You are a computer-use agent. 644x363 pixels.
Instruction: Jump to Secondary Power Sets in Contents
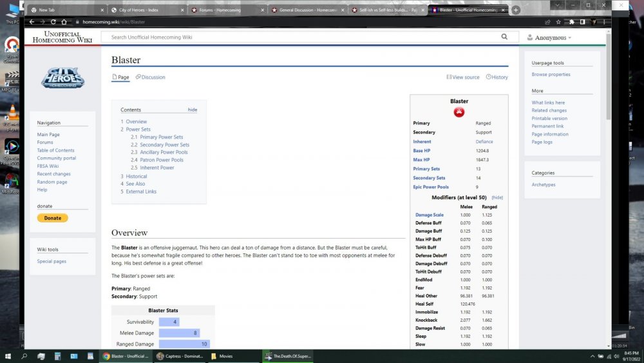[165, 144]
